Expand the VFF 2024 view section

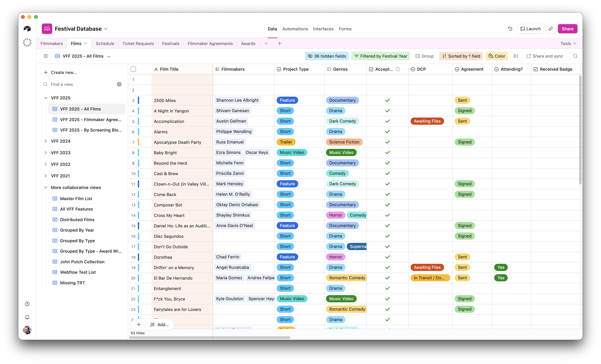pyautogui.click(x=46, y=141)
